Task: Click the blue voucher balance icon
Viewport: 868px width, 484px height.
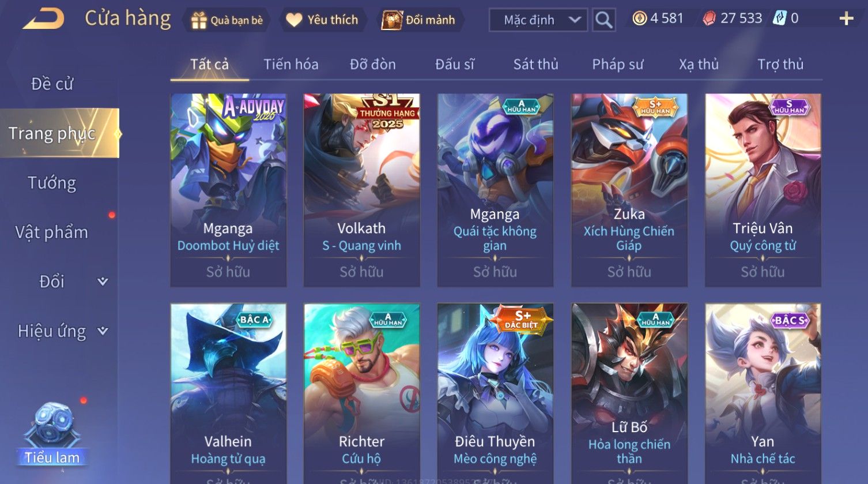Action: pos(779,19)
